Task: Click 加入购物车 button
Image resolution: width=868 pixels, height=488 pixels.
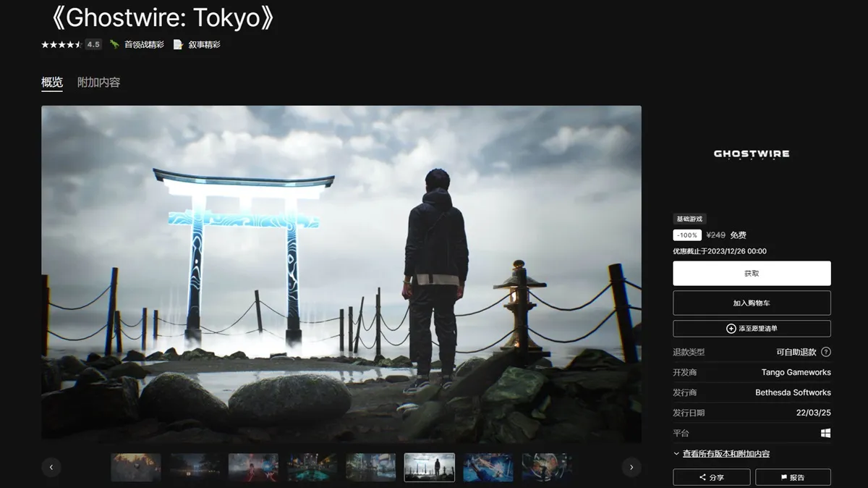Action: pos(752,303)
